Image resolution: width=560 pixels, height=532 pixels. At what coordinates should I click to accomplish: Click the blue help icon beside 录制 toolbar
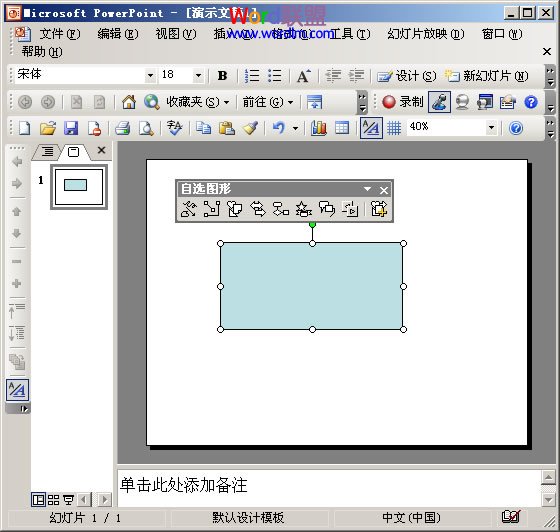coord(531,102)
